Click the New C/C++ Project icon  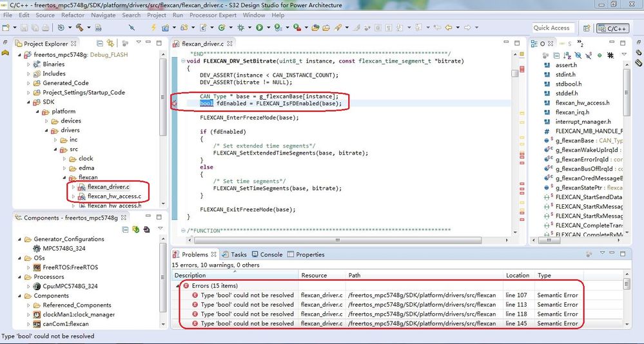(166, 28)
